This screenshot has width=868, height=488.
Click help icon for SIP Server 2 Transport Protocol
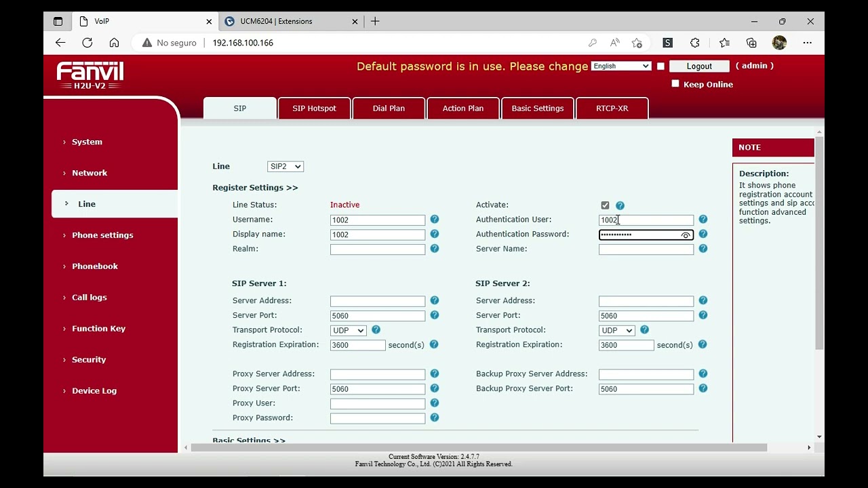(644, 330)
